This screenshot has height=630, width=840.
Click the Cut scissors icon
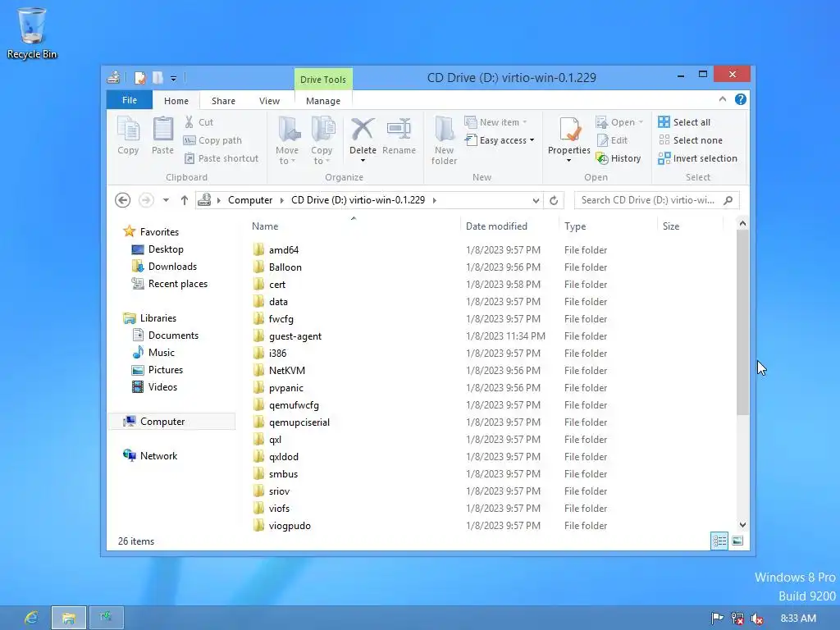coord(189,122)
